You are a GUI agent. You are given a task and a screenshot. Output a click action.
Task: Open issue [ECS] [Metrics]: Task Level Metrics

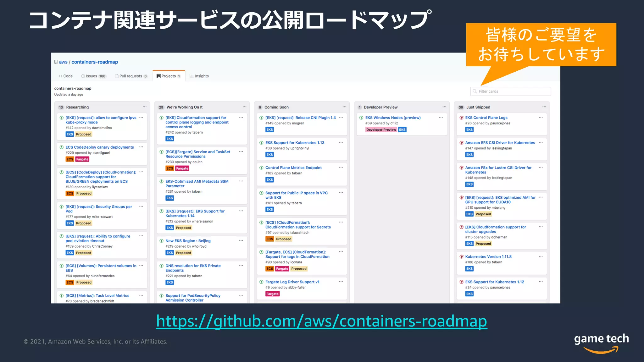point(97,296)
